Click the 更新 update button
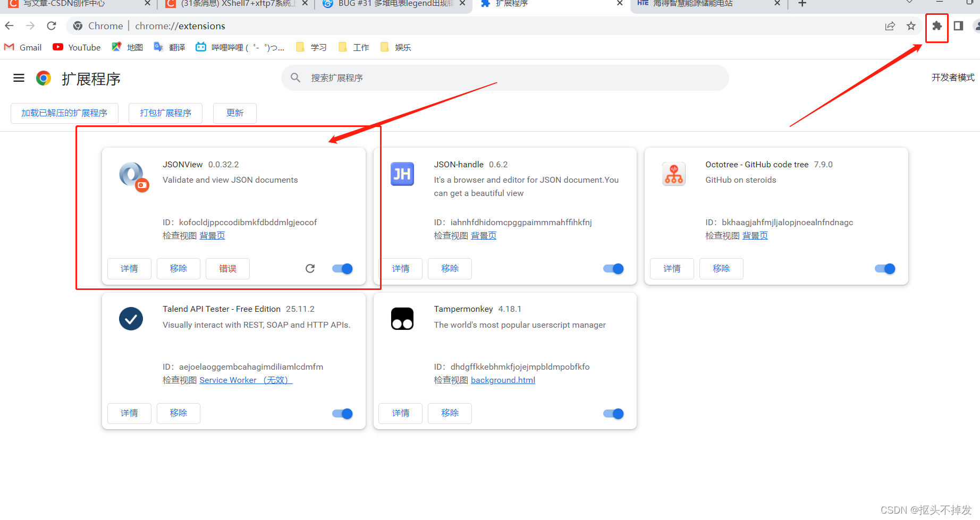Screen dimensions: 980x520 (x=235, y=113)
